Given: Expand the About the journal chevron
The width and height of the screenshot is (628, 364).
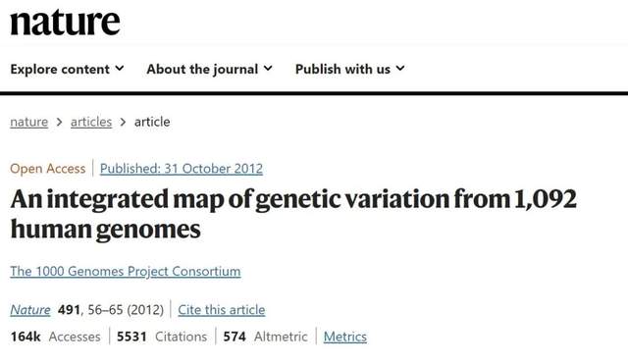Looking at the screenshot, I should point(268,69).
